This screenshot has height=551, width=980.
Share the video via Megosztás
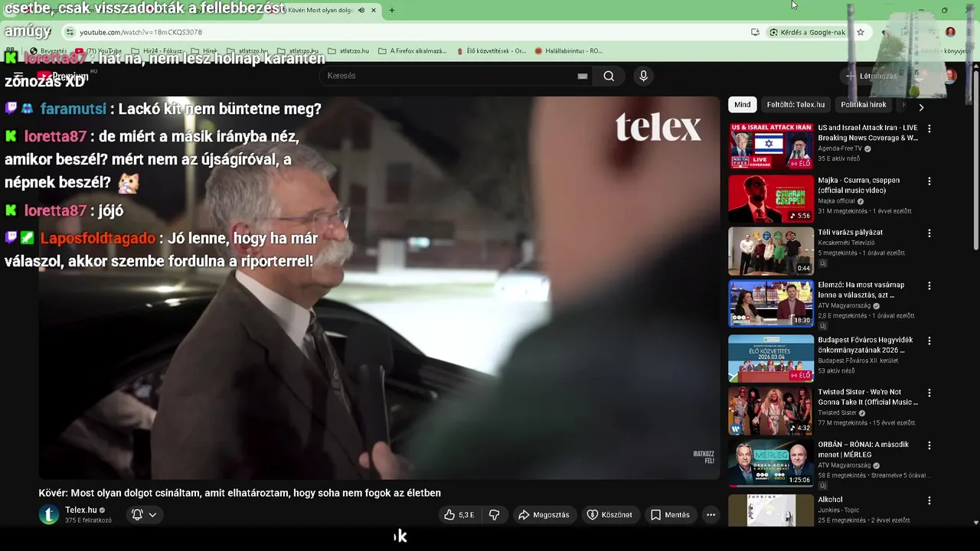coord(544,515)
